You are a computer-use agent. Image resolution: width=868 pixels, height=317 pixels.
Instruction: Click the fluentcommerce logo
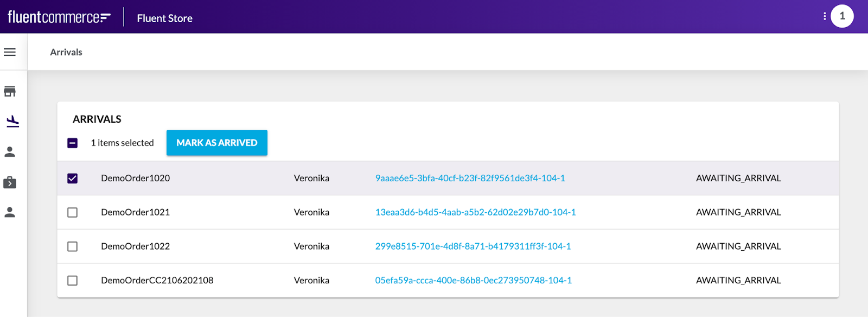tap(59, 17)
